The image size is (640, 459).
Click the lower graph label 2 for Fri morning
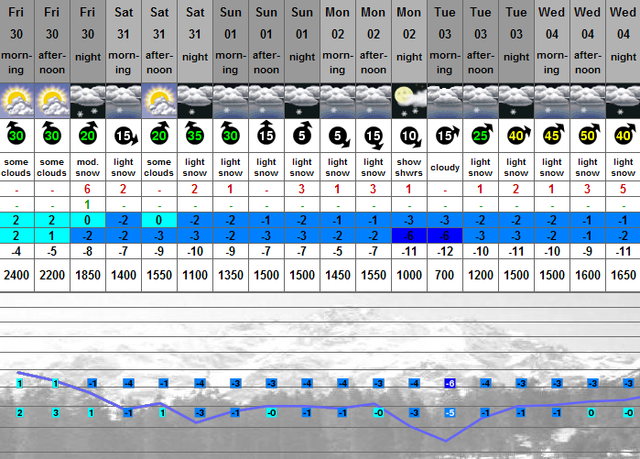(20, 413)
